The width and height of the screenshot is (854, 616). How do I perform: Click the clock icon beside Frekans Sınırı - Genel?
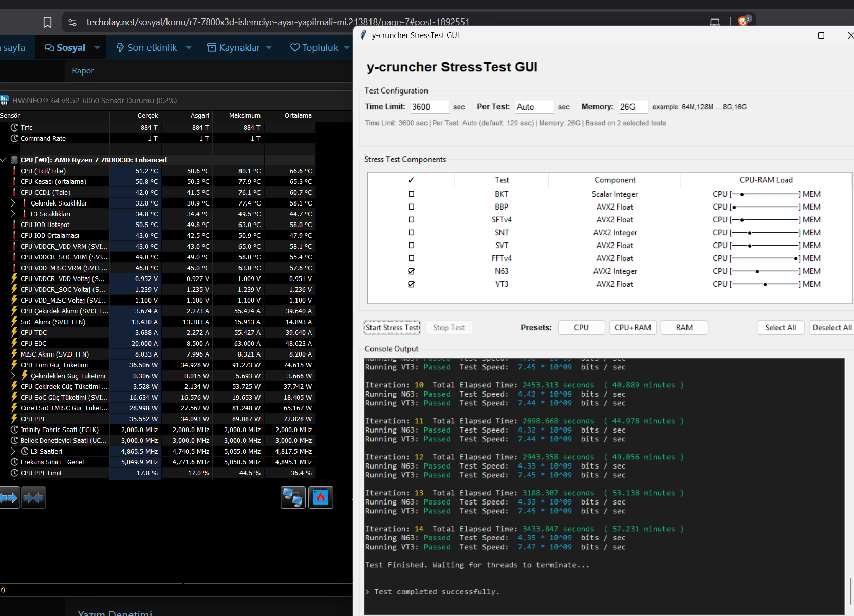[14, 462]
